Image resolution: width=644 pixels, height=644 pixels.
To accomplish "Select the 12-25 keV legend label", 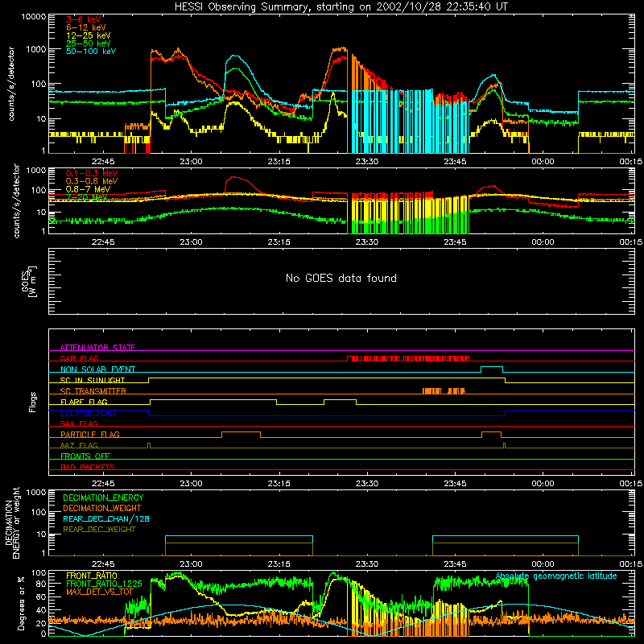I will coord(88,35).
